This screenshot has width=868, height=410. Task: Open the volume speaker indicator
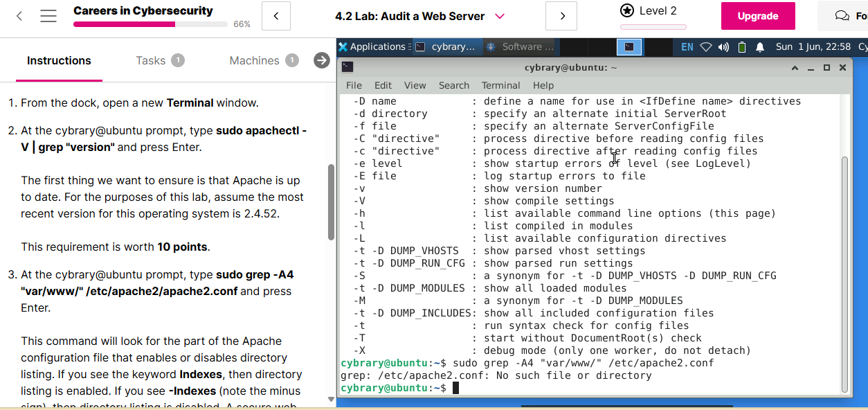tap(724, 47)
